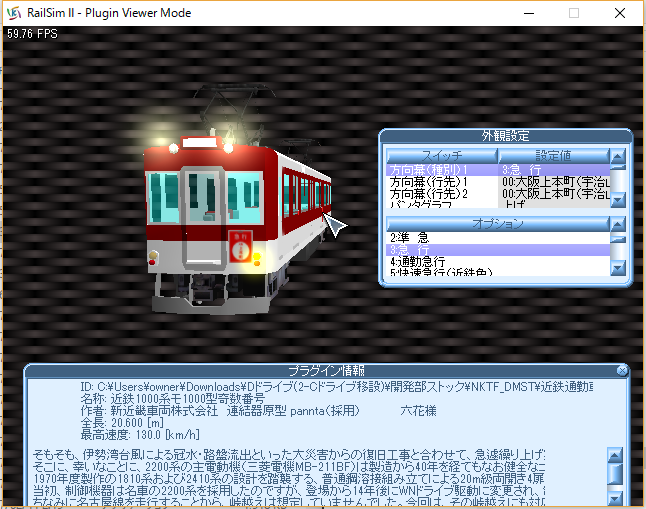This screenshot has width=646, height=509.
Task: Click the RailSim II app icon in title bar
Action: pyautogui.click(x=14, y=13)
